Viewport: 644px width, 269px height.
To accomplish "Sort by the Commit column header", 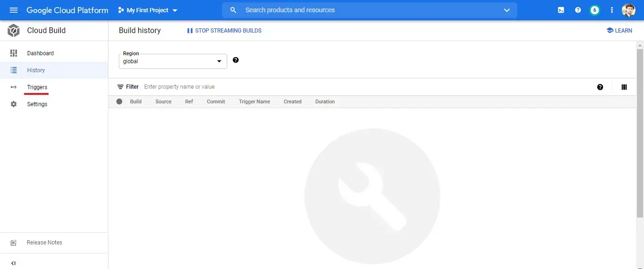I will coord(216,101).
